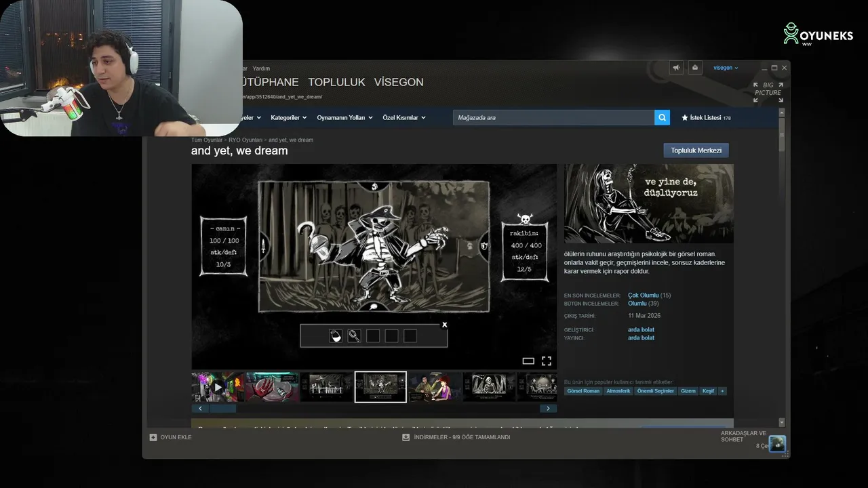This screenshot has width=868, height=488.
Task: Click the download icon beside İNDİRMELER
Action: 406,437
